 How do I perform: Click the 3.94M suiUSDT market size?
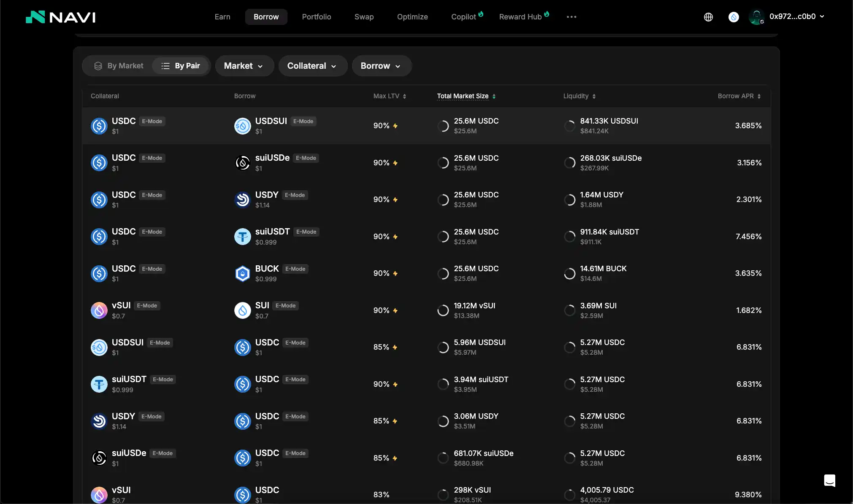tap(481, 380)
